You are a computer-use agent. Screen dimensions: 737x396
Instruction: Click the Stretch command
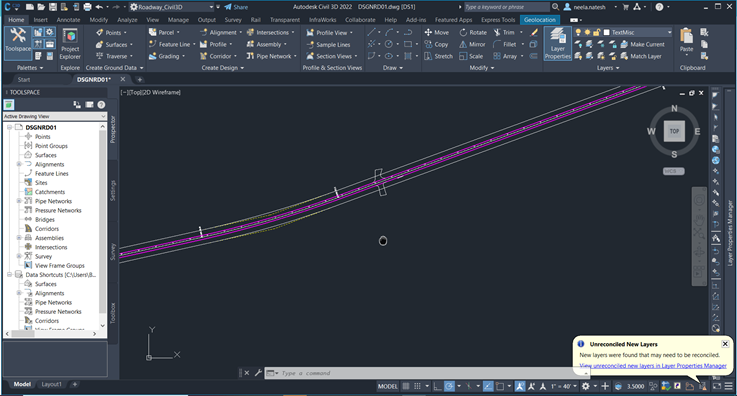[438, 56]
